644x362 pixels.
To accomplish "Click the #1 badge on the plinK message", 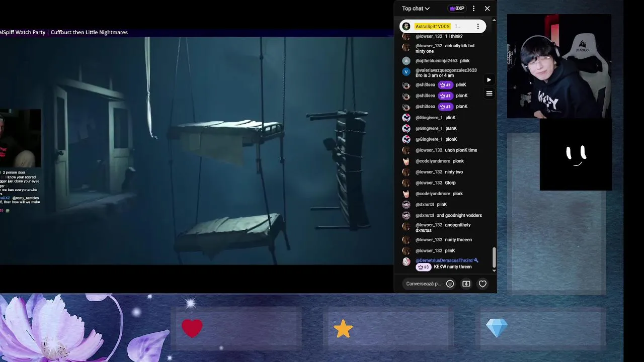I will tap(445, 85).
